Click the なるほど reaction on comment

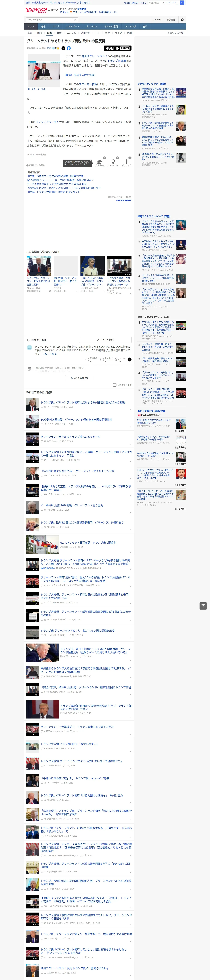106,359
